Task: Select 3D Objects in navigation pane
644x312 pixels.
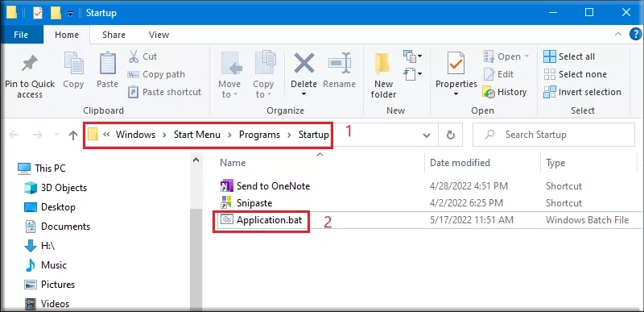Action: (x=56, y=188)
